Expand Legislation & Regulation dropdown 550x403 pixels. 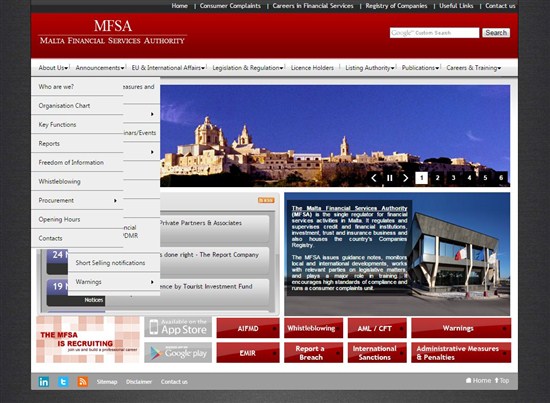point(248,68)
